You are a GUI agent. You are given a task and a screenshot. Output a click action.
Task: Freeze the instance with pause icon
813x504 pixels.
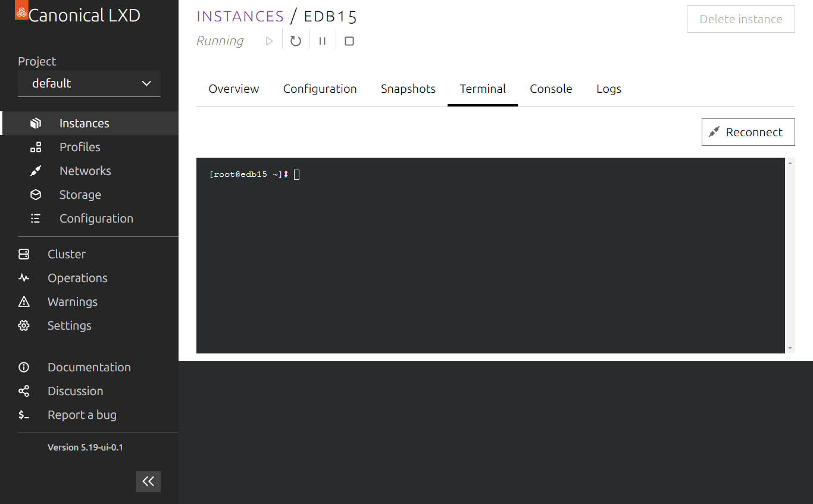322,41
